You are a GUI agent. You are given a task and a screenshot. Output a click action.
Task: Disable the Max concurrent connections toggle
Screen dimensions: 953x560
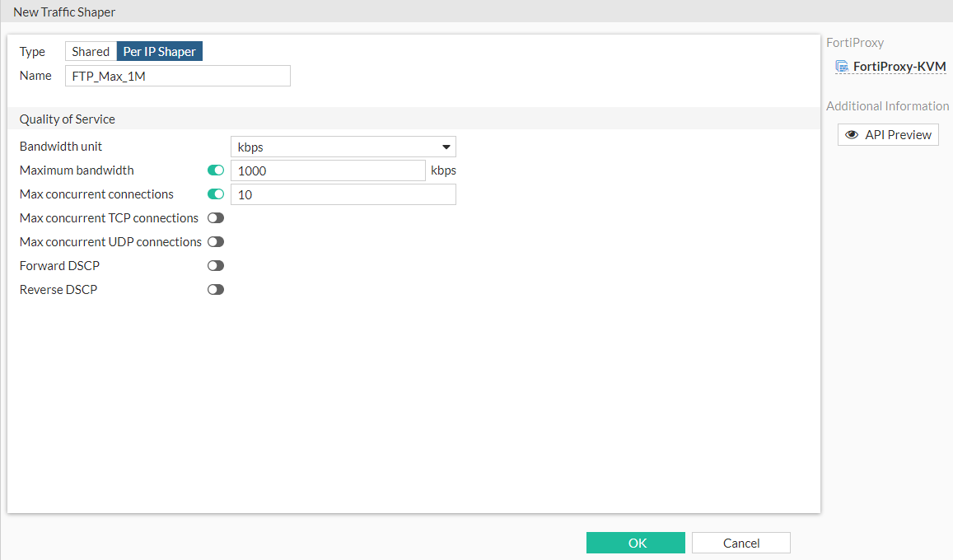point(215,194)
